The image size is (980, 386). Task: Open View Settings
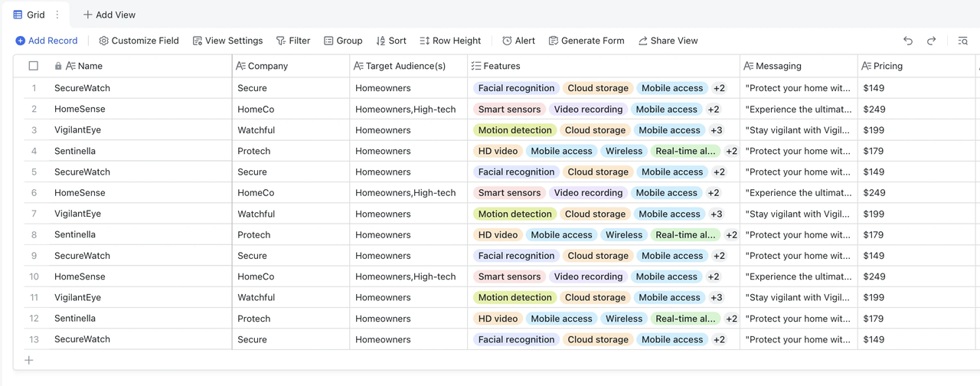pyautogui.click(x=227, y=41)
